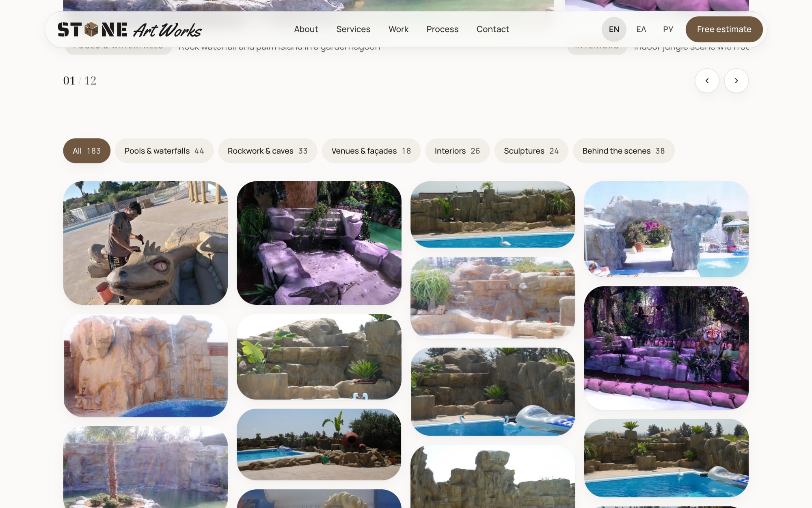The width and height of the screenshot is (812, 508).
Task: Open palm tree lagoon rock wall photo
Action: point(145,467)
